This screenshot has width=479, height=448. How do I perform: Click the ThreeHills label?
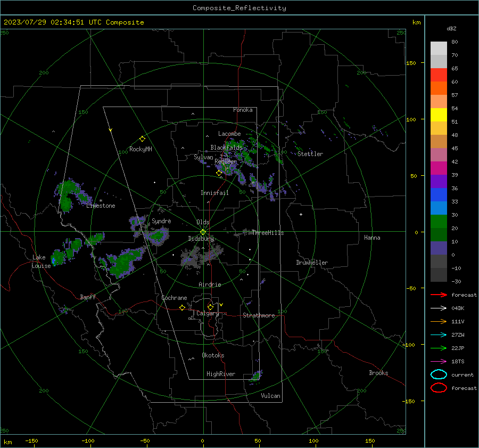(268, 233)
